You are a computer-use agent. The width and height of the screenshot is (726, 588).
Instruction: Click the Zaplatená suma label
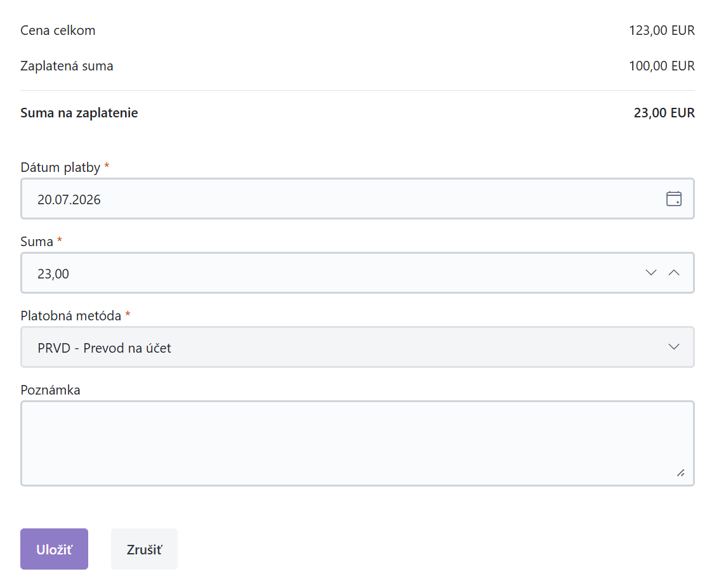[67, 66]
